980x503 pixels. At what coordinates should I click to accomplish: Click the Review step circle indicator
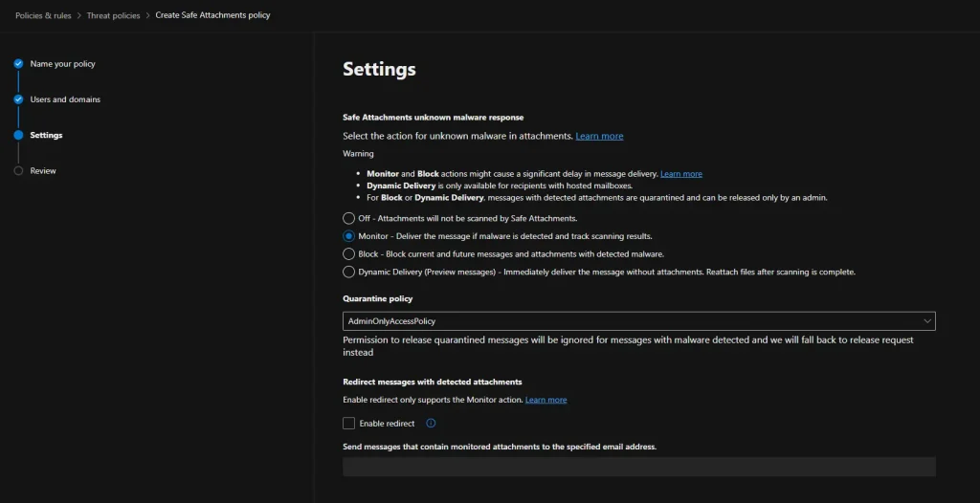point(18,171)
